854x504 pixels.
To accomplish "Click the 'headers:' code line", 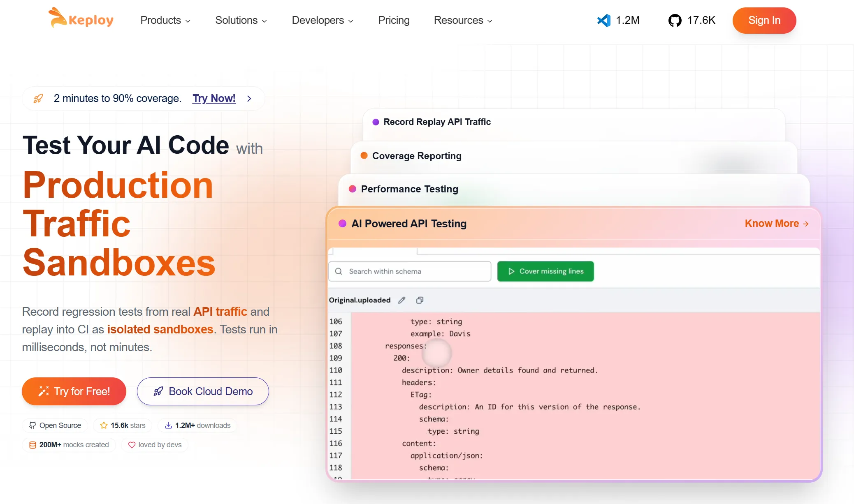I will 419,383.
